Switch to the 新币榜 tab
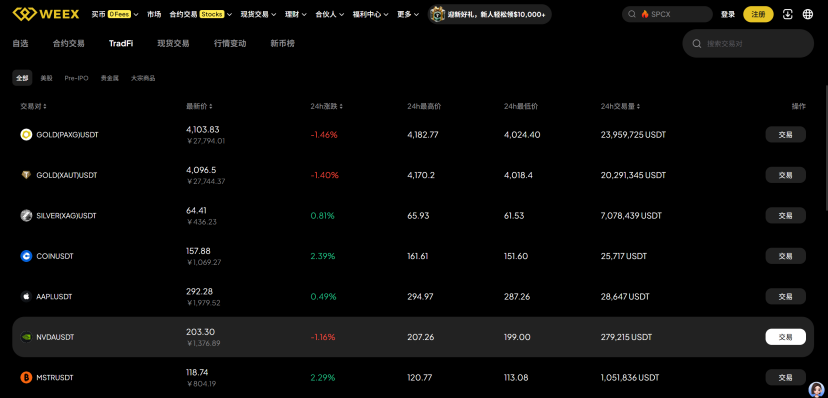The width and height of the screenshot is (828, 398). 283,44
